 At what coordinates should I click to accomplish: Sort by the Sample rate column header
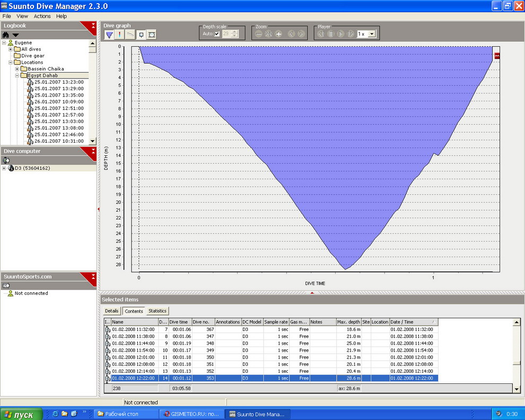click(276, 322)
